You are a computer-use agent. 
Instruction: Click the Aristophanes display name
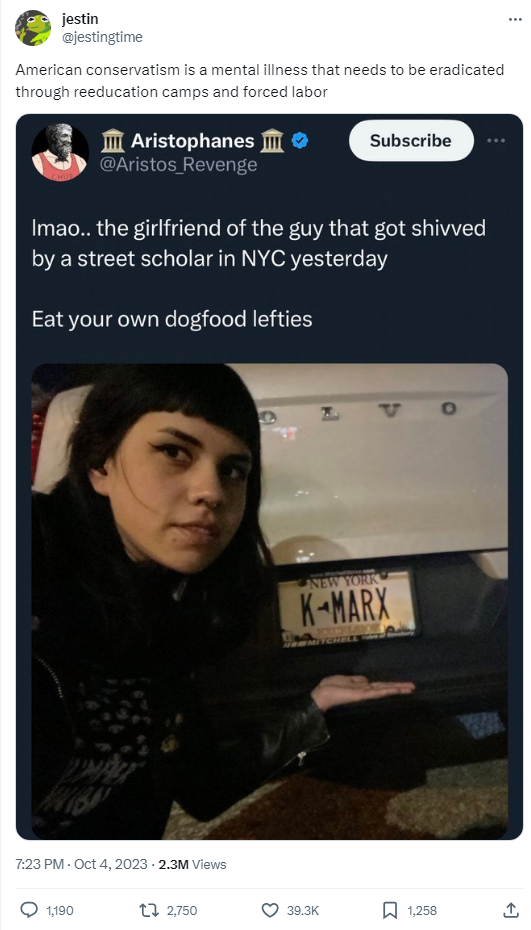click(192, 141)
